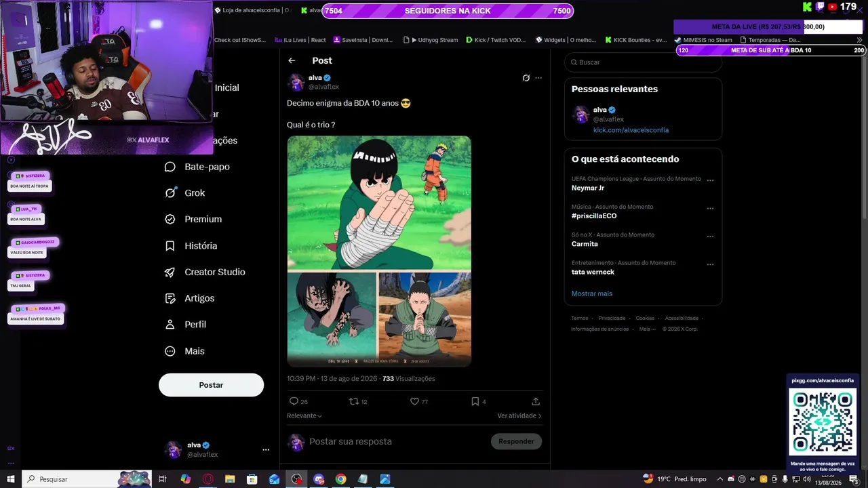Open Google Chrome from the taskbar
The width and height of the screenshot is (868, 488).
point(340,479)
